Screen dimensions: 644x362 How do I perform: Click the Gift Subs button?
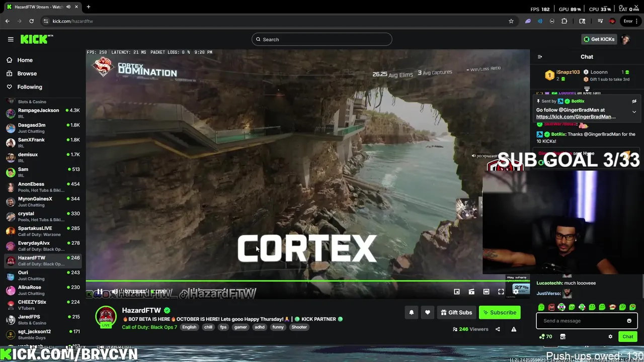tap(456, 313)
